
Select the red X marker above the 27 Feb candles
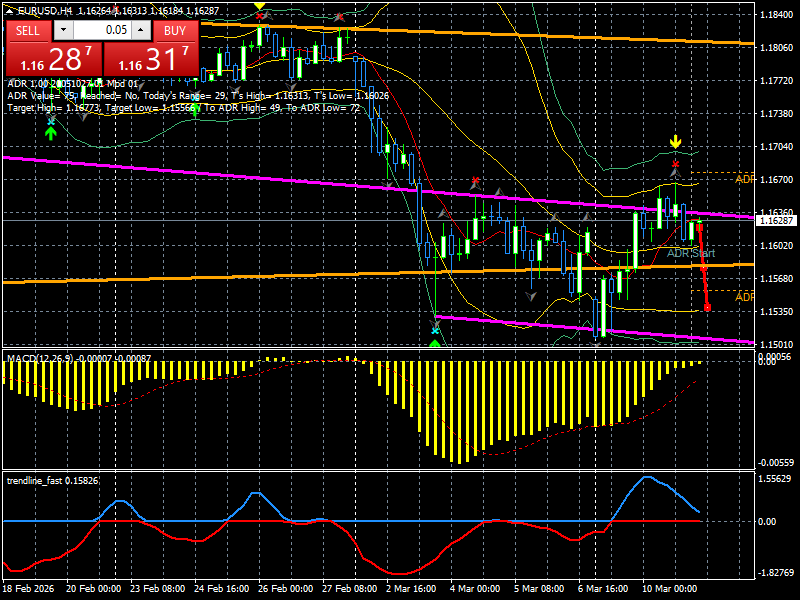coord(339,17)
